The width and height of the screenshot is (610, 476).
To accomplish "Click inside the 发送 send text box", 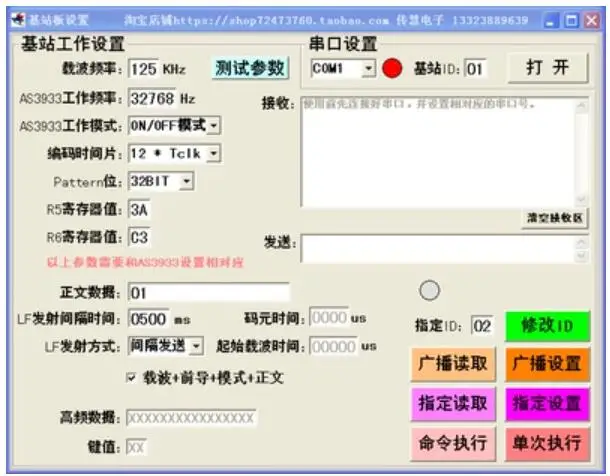I will click(x=438, y=248).
